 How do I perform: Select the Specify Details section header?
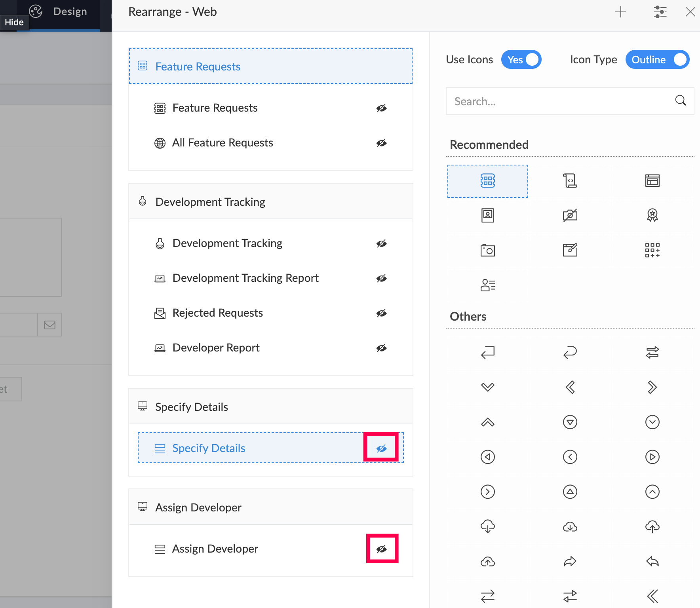point(271,407)
